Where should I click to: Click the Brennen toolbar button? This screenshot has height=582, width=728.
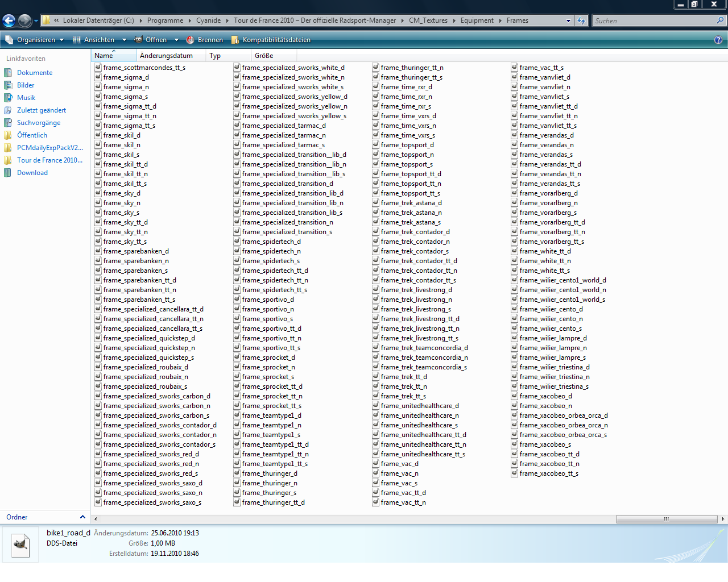click(x=205, y=40)
